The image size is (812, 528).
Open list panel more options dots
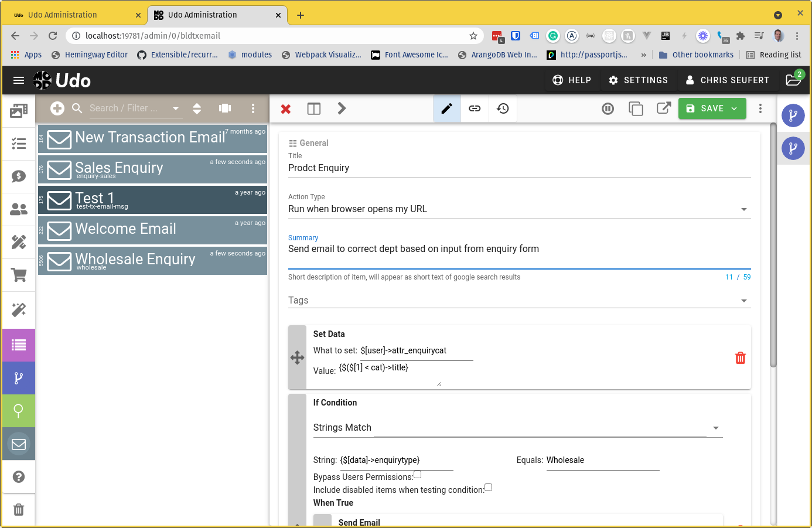(x=253, y=108)
